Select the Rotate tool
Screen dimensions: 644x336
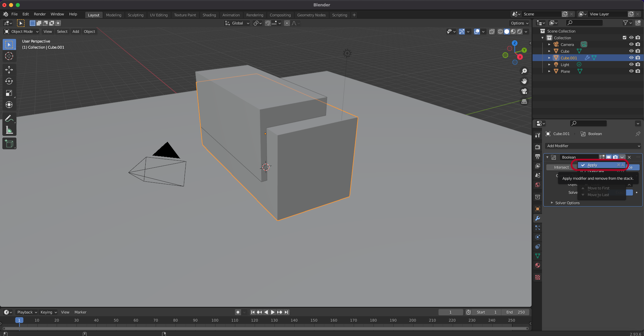(9, 81)
